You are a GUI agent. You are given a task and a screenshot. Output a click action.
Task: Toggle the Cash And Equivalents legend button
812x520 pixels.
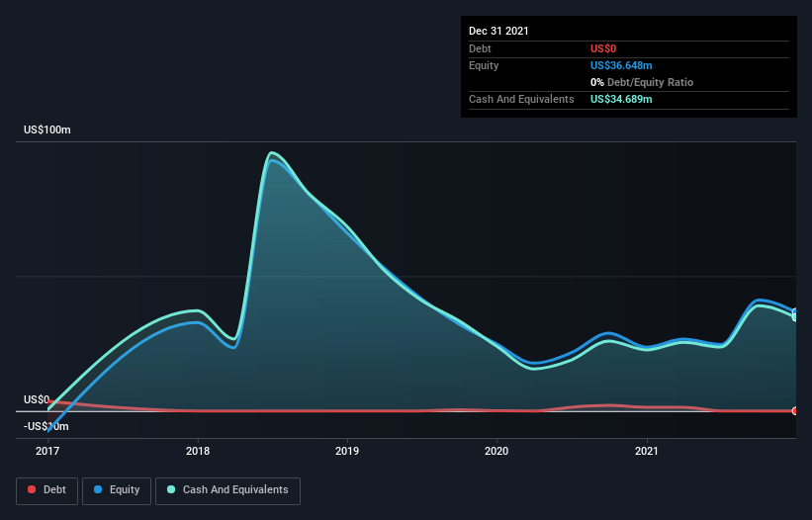[227, 490]
